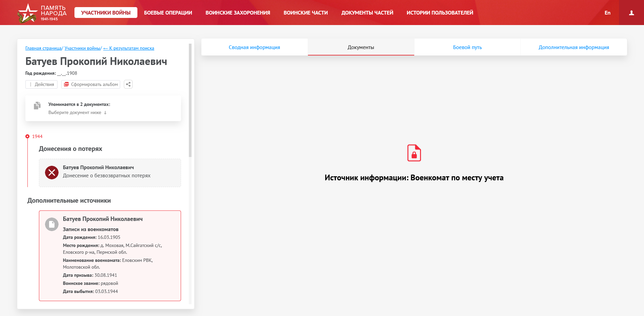Click Дата выбытия 03.03.1944 line
The image size is (644, 316).
coord(90,291)
